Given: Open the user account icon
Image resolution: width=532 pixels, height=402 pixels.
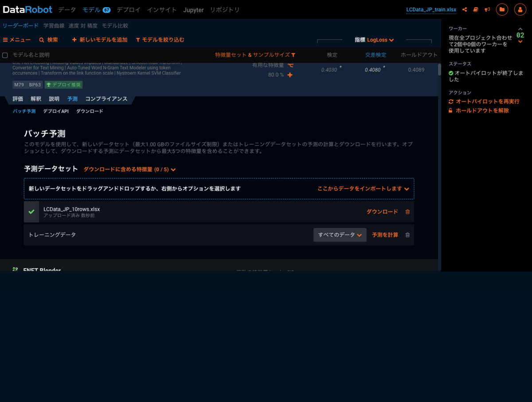Looking at the screenshot, I should [x=520, y=9].
